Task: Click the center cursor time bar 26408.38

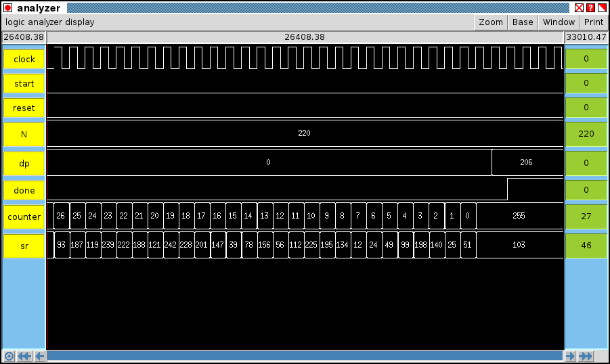Action: click(305, 37)
